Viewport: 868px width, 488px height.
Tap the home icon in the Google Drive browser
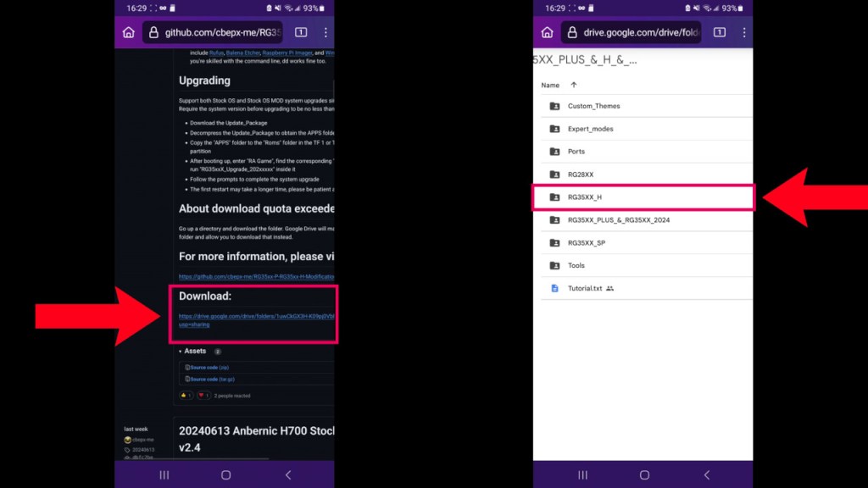click(547, 32)
